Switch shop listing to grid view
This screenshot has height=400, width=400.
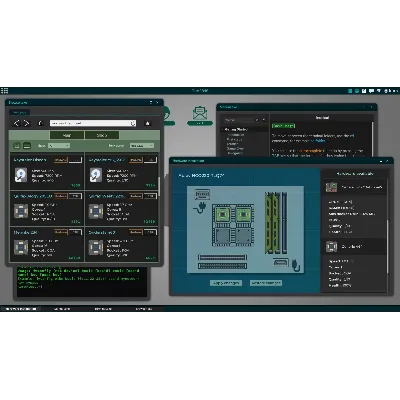pos(17,146)
